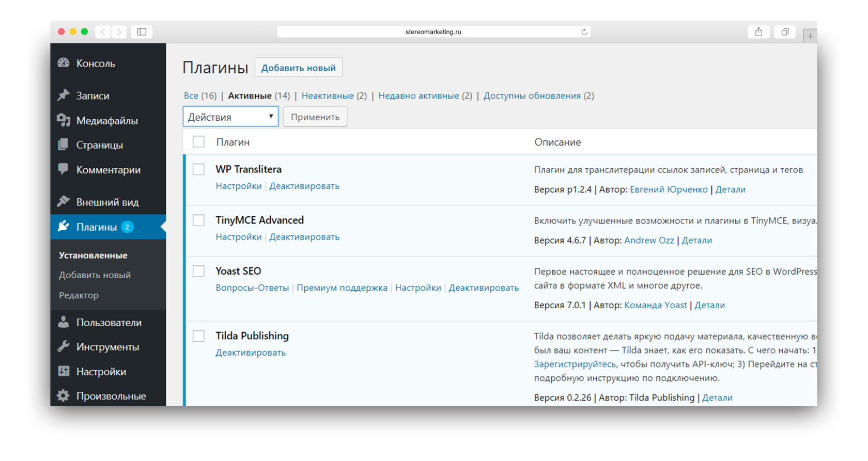Click the Записи pin icon

point(63,95)
